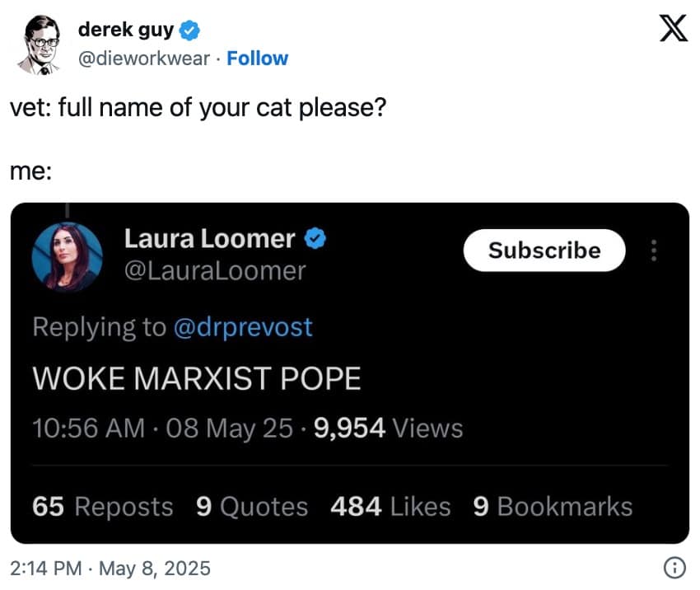Viewport: 700px width, 590px height.
Task: Follow @dieworkwear via the Follow link
Action: coord(258,58)
